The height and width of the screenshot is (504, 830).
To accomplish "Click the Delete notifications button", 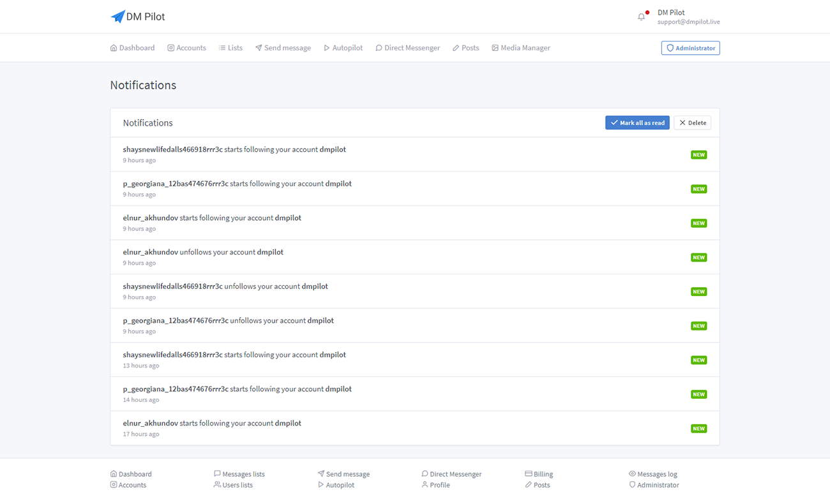I will click(x=692, y=122).
